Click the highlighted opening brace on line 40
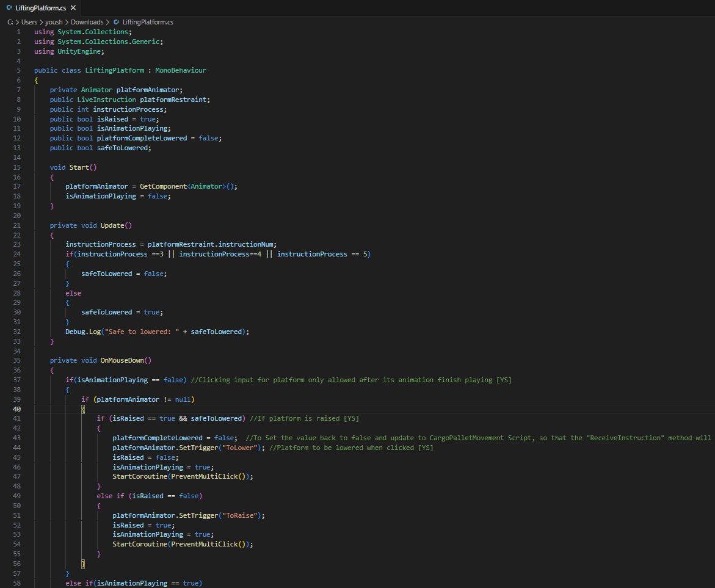This screenshot has width=715, height=588. tap(83, 409)
